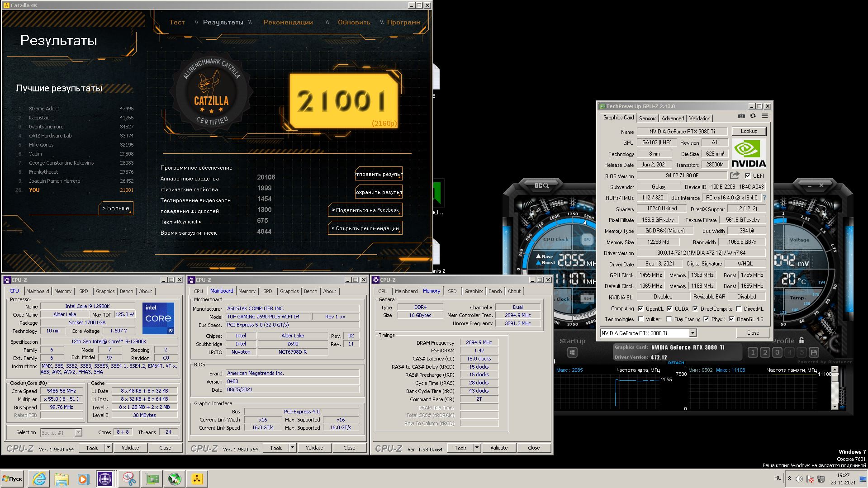
Task: Expand the Больше leaderboard list in Catzilla
Action: pyautogui.click(x=116, y=208)
